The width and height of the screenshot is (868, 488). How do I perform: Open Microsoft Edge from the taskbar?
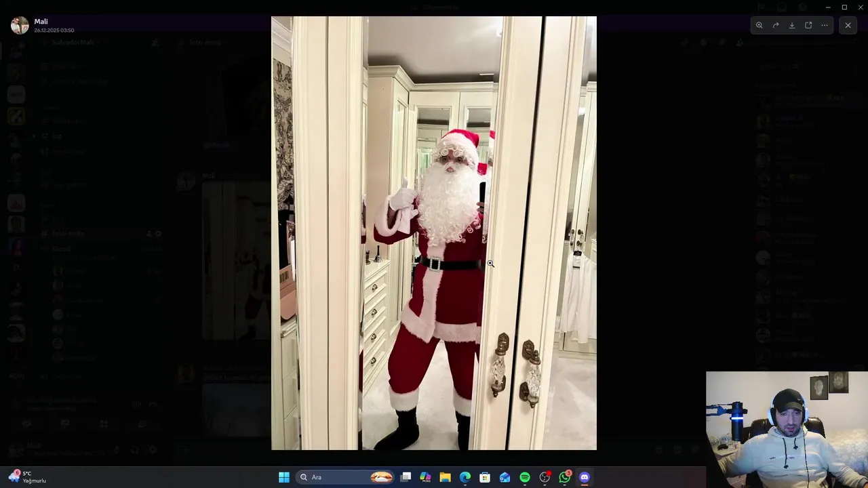point(465,477)
